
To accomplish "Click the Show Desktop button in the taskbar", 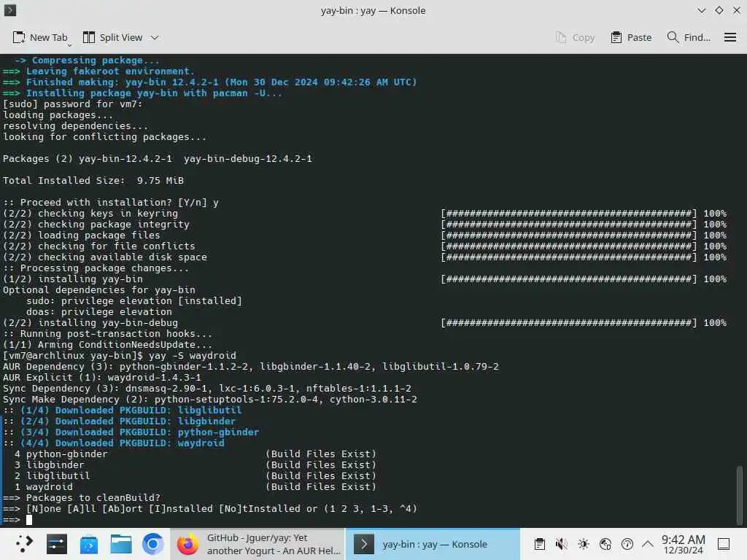I will (x=724, y=544).
